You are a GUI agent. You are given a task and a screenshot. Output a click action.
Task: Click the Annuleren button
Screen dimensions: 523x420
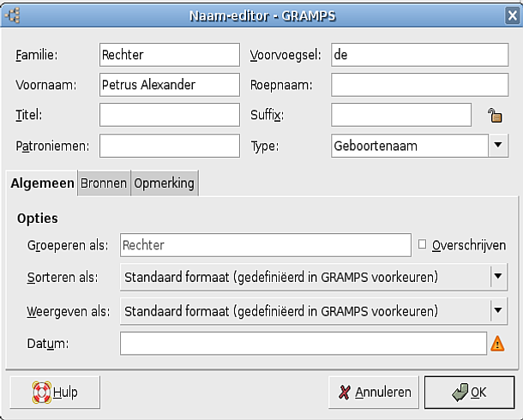tap(374, 392)
